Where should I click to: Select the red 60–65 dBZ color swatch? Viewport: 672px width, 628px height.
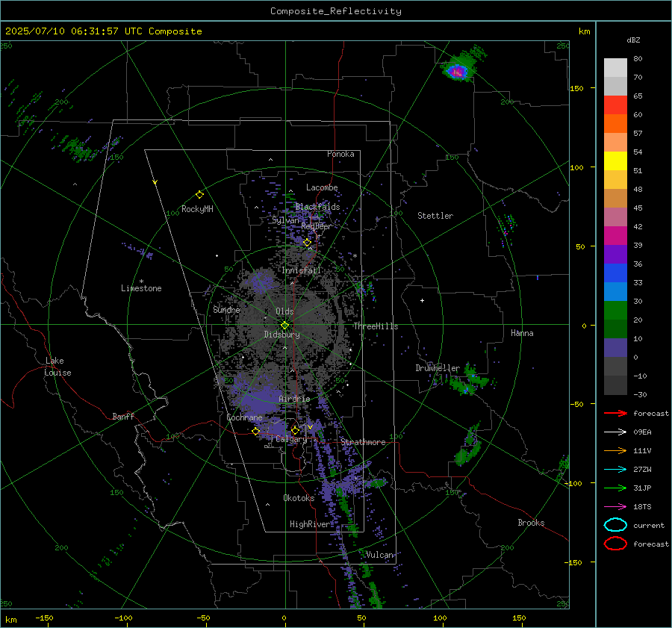(615, 105)
